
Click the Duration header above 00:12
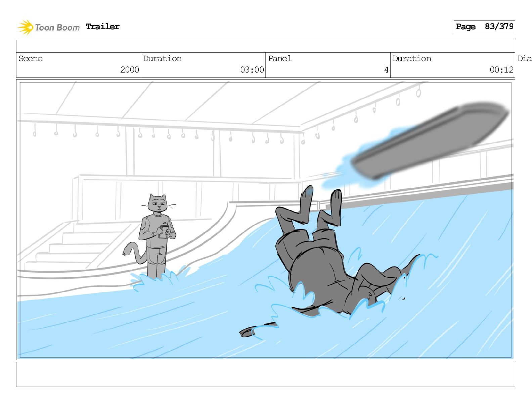pos(412,58)
